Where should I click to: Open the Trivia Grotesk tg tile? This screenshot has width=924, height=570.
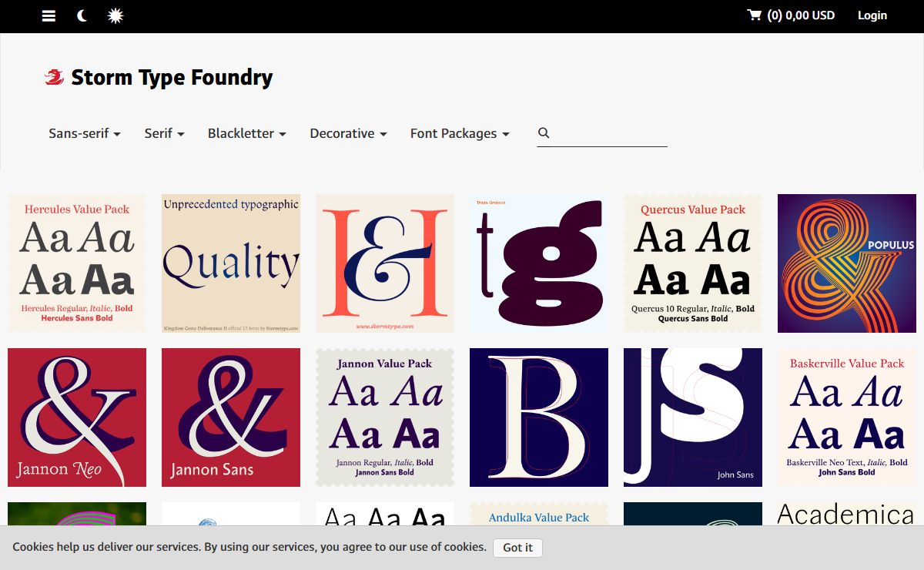pos(539,263)
